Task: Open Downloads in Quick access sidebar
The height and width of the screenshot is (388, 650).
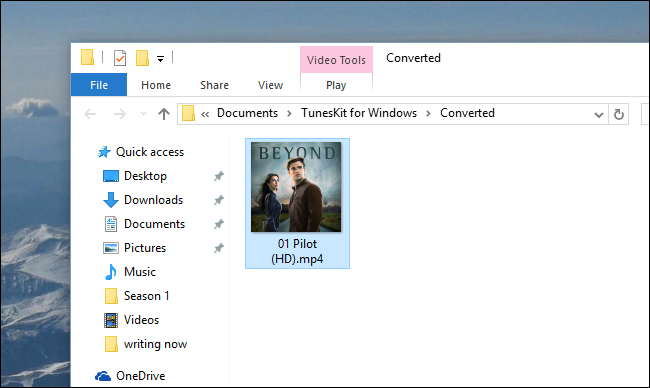Action: [153, 200]
